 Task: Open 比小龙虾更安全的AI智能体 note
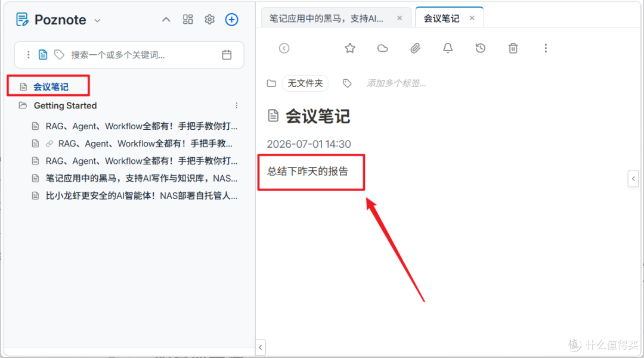coord(141,195)
